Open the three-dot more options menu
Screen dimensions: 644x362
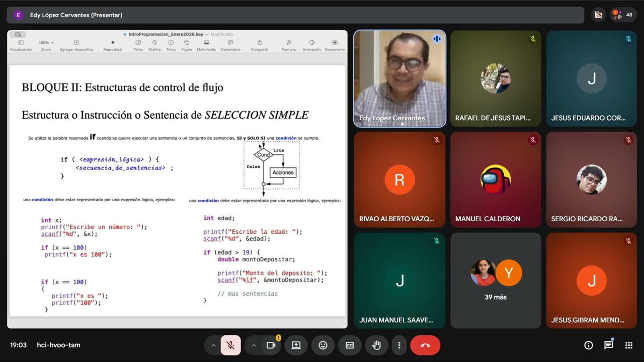coord(399,345)
